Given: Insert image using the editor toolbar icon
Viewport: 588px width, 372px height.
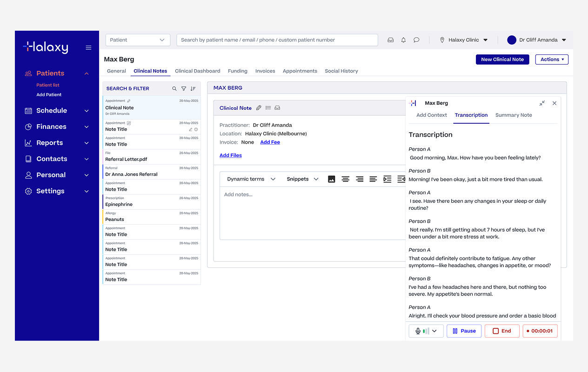Looking at the screenshot, I should click(x=331, y=179).
